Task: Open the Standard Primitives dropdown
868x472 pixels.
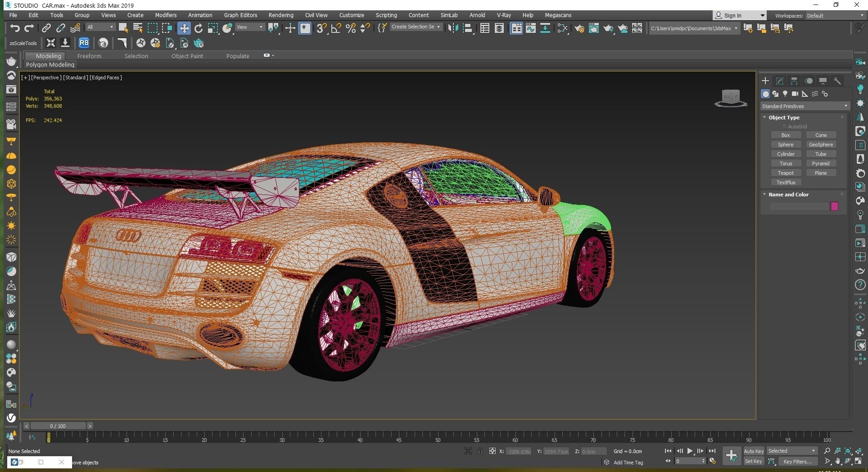Action: (805, 106)
